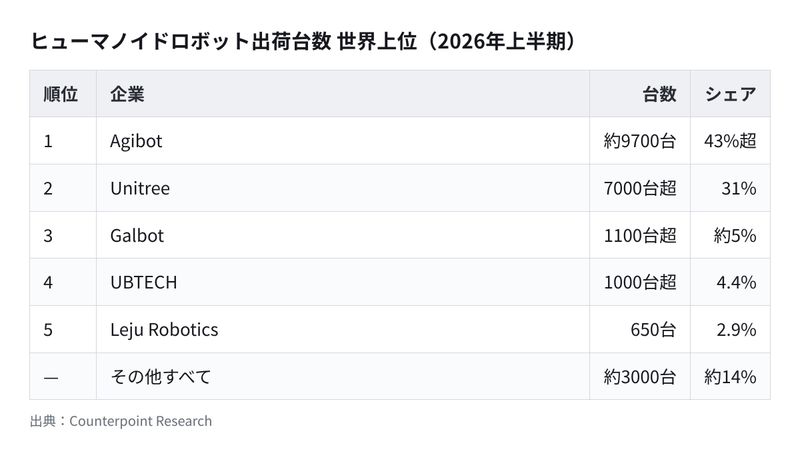This screenshot has height=453, width=800.
Task: Click the その他すべて row label
Action: [161, 377]
